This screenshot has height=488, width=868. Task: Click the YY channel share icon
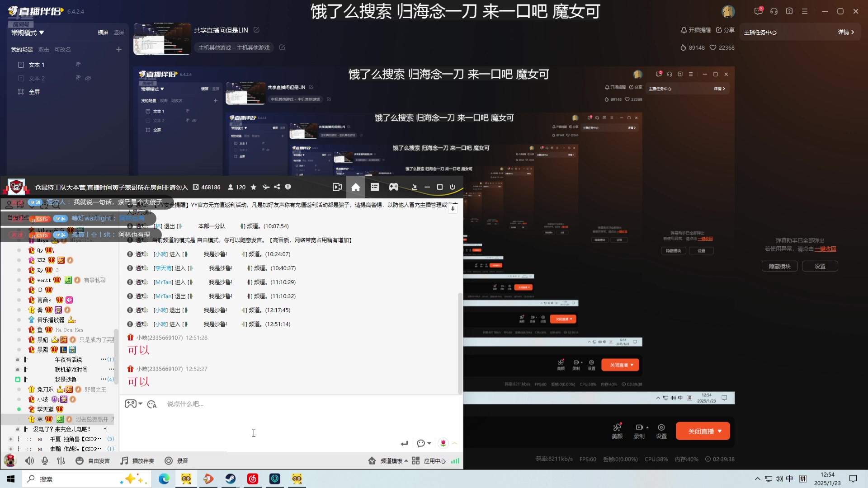click(x=277, y=187)
